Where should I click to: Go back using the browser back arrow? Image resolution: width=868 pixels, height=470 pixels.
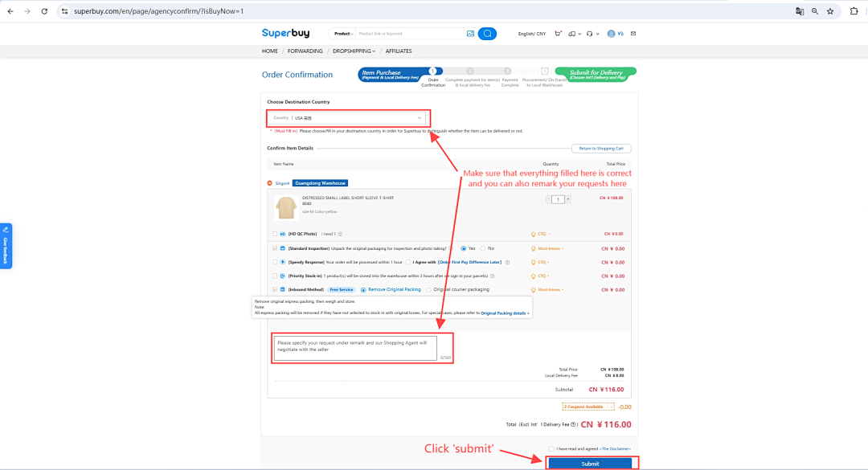click(10, 11)
